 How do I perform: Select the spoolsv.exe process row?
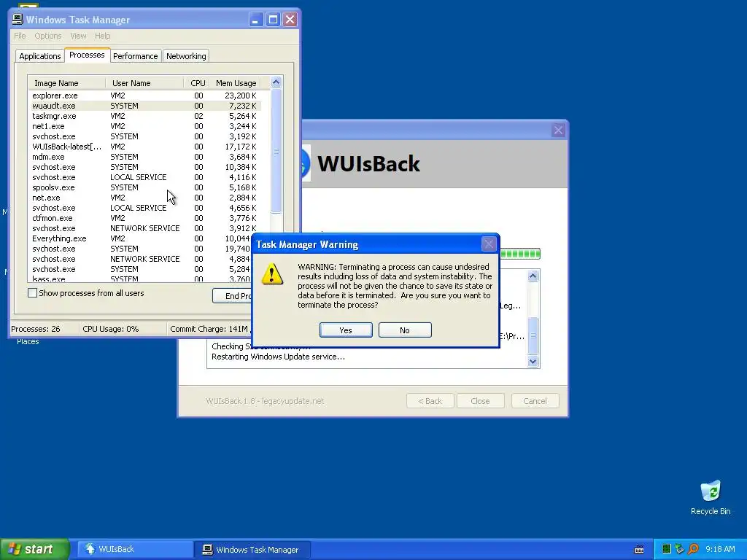click(145, 187)
